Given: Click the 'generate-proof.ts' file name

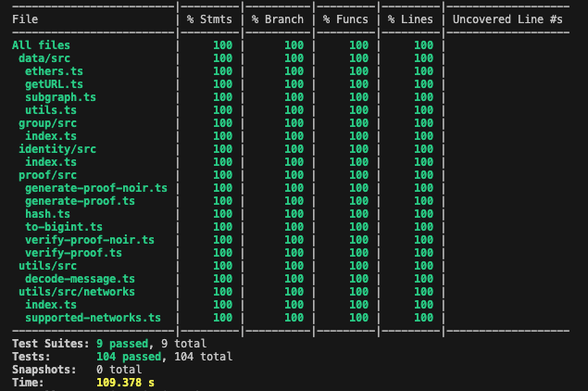Looking at the screenshot, I should point(80,201).
